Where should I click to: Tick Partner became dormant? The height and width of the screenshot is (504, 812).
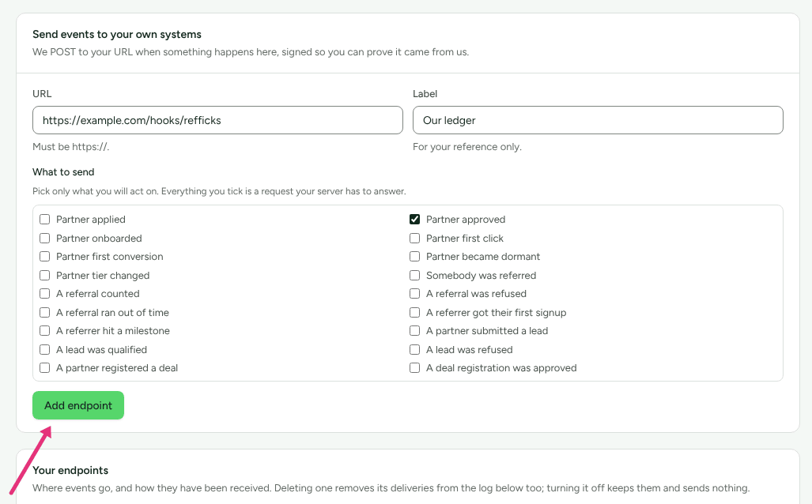click(415, 257)
